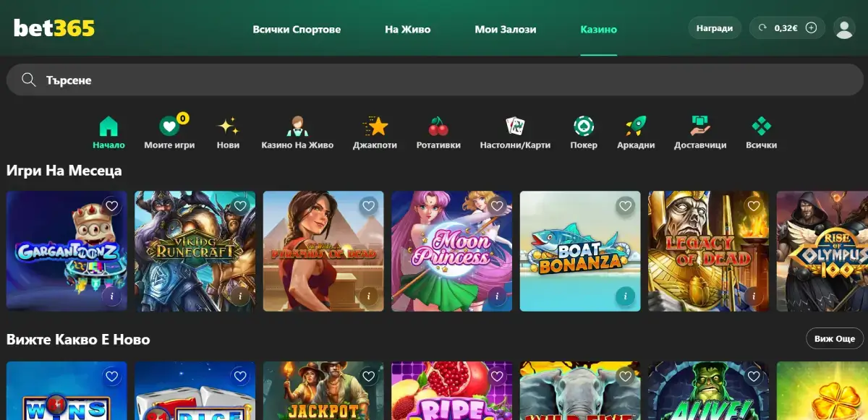Select the Настолни/Карти cards category
868x420 pixels.
[x=515, y=127]
